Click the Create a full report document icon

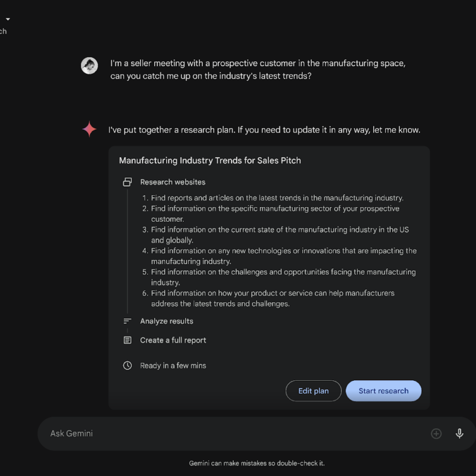[127, 340]
